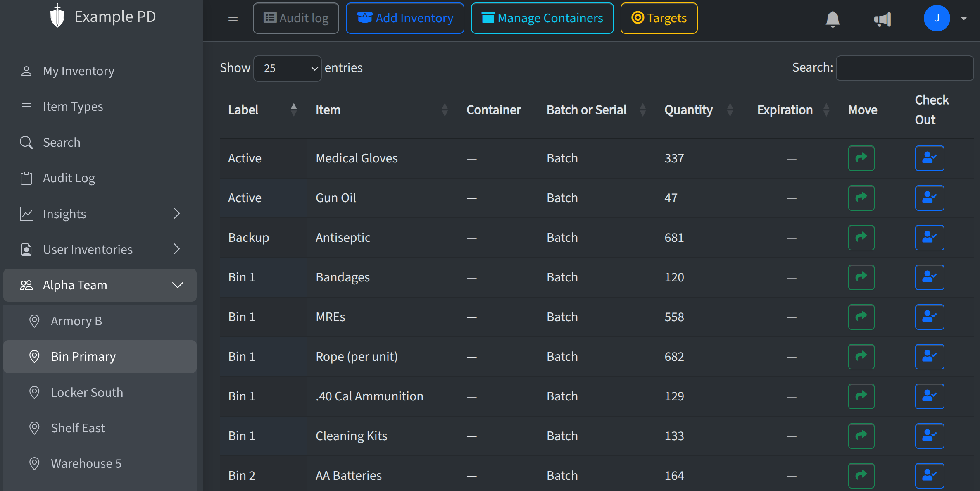Click the Example PD shield logo
This screenshot has width=980, height=491.
[57, 17]
